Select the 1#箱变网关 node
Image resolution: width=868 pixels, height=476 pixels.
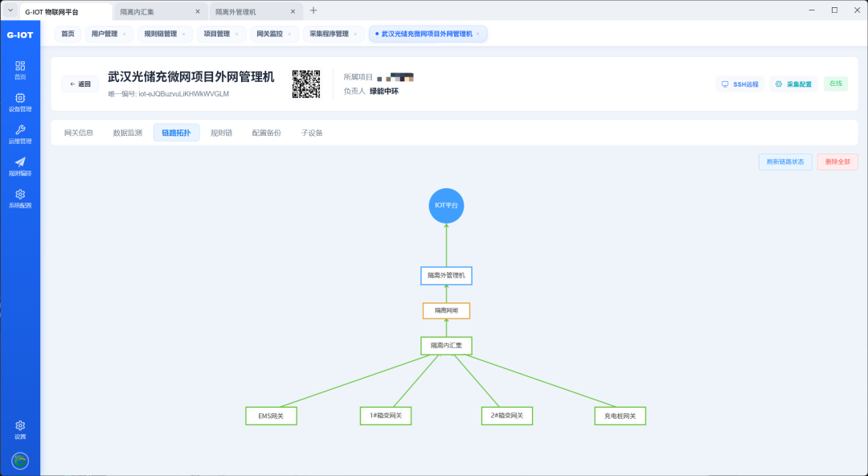point(386,416)
